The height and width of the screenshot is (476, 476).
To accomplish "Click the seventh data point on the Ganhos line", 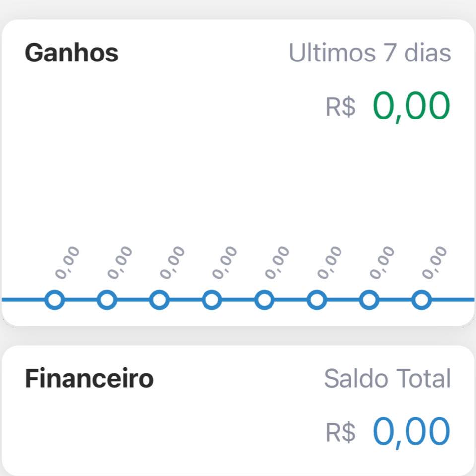I will (x=369, y=300).
